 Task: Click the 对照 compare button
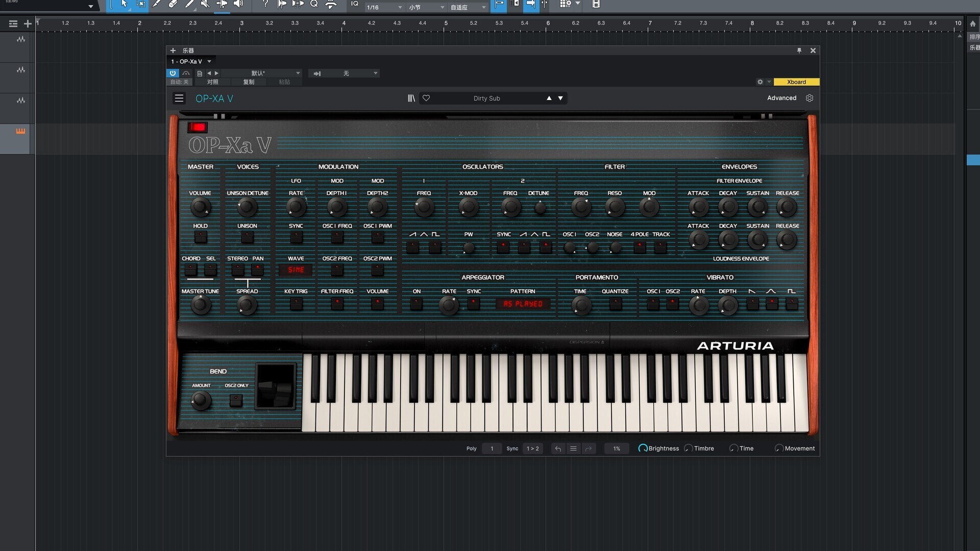[212, 82]
